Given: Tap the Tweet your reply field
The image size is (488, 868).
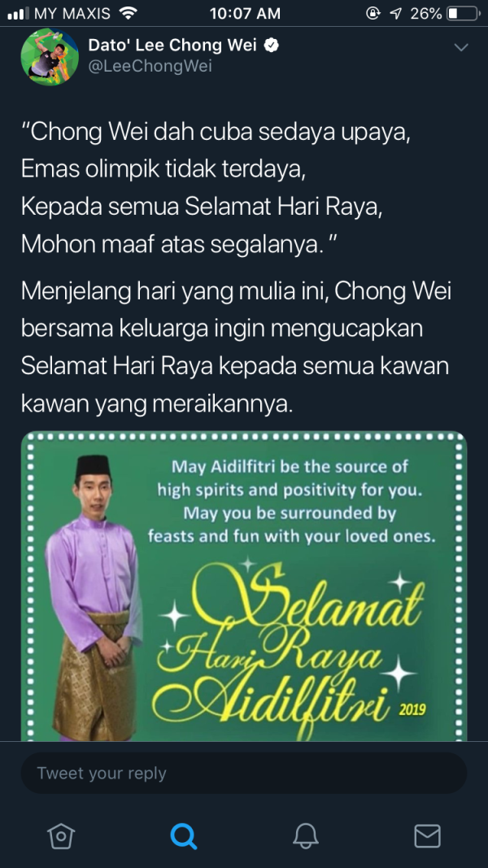Looking at the screenshot, I should 244,773.
